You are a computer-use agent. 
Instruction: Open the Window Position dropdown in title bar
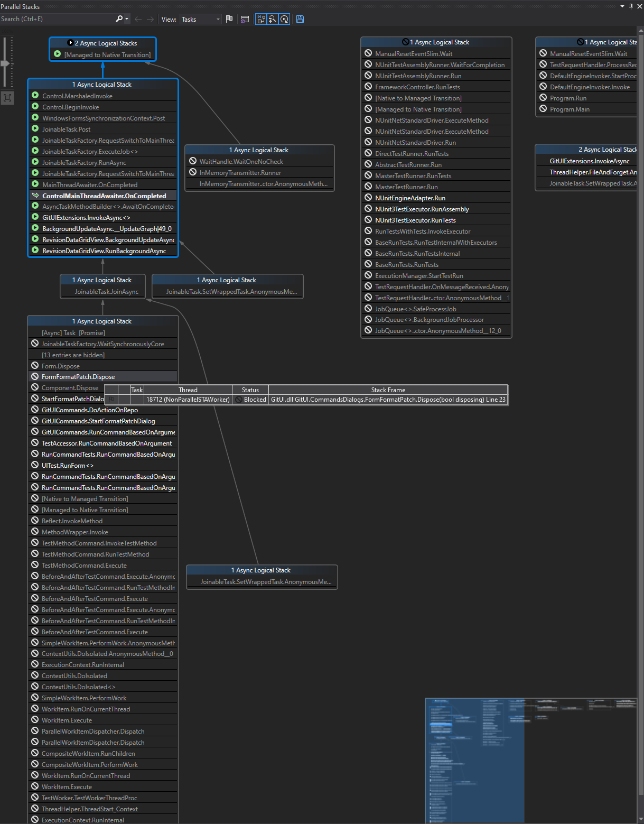tap(622, 6)
